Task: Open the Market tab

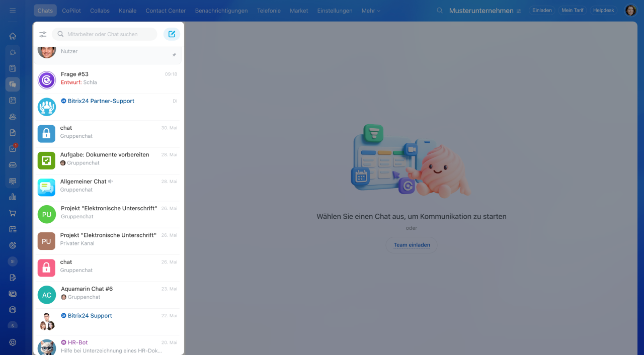Action: [x=299, y=11]
